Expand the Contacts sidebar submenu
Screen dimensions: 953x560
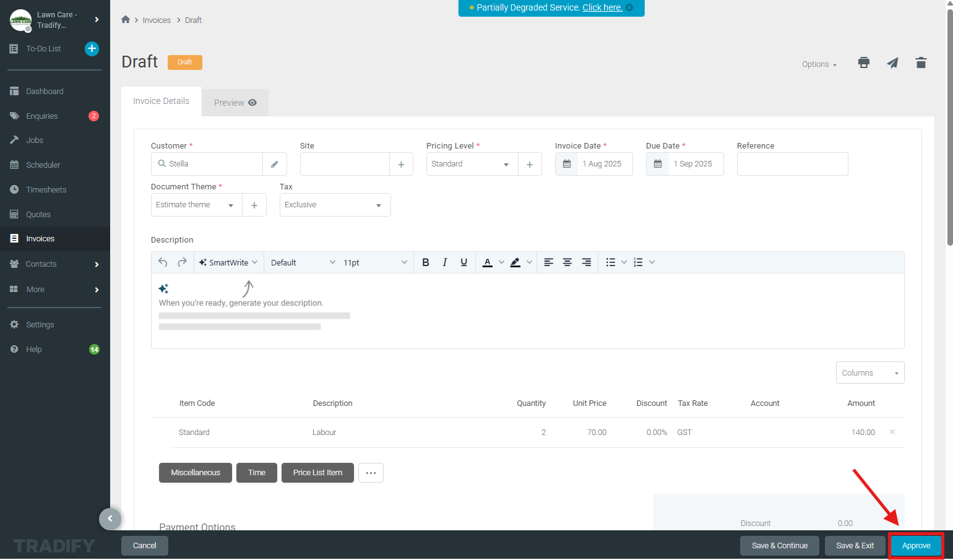[97, 264]
